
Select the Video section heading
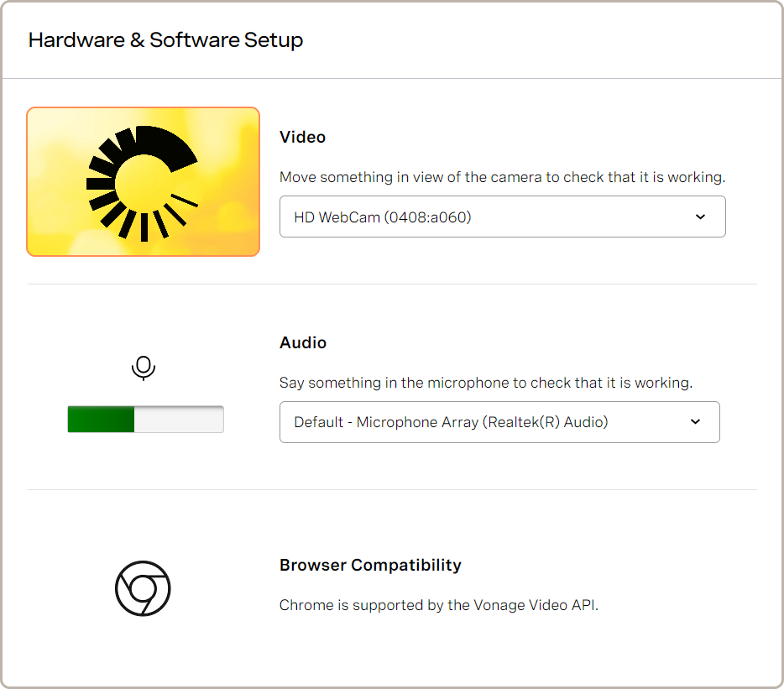[x=302, y=137]
